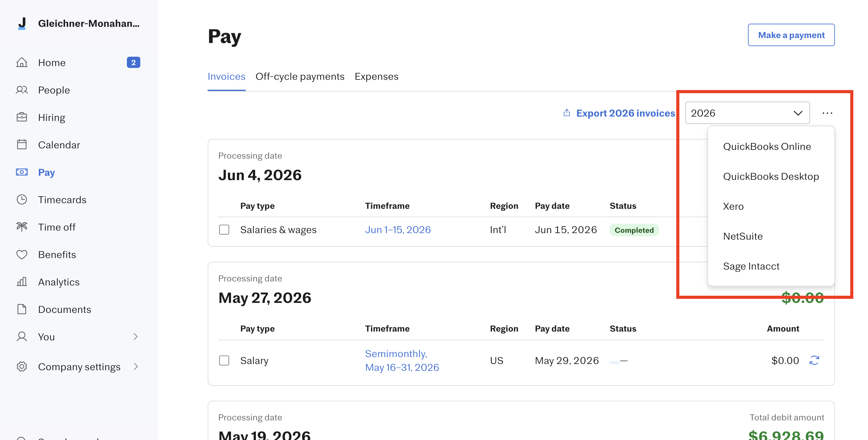
Task: Click the Pay money icon in sidebar
Action: (x=22, y=172)
